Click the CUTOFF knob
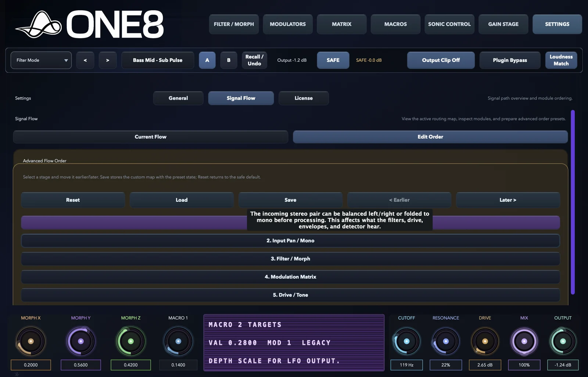The image size is (588, 377). click(406, 341)
